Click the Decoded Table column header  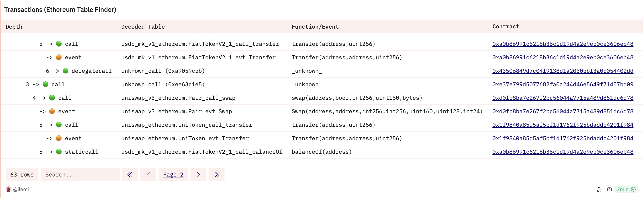click(x=143, y=27)
